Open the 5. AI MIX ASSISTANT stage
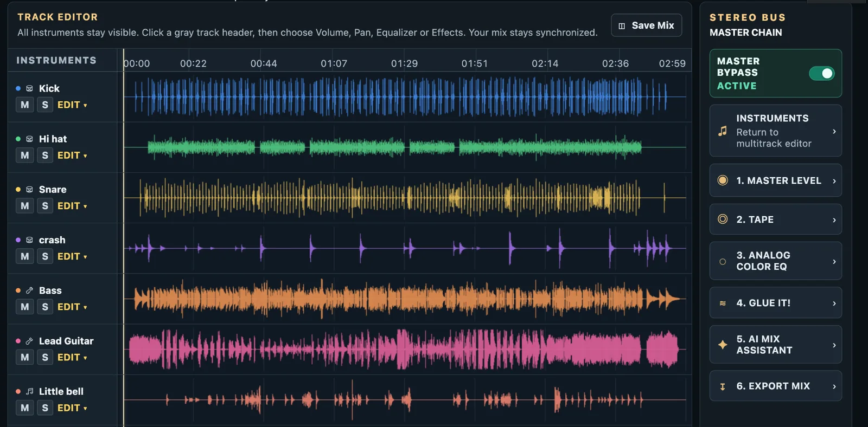868x427 pixels. pyautogui.click(x=776, y=344)
